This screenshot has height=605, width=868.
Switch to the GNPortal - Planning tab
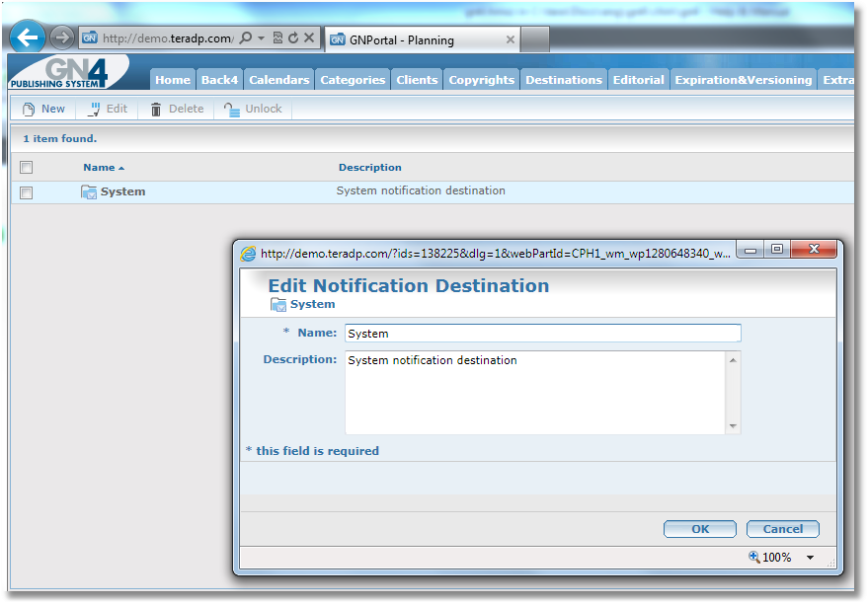(422, 39)
